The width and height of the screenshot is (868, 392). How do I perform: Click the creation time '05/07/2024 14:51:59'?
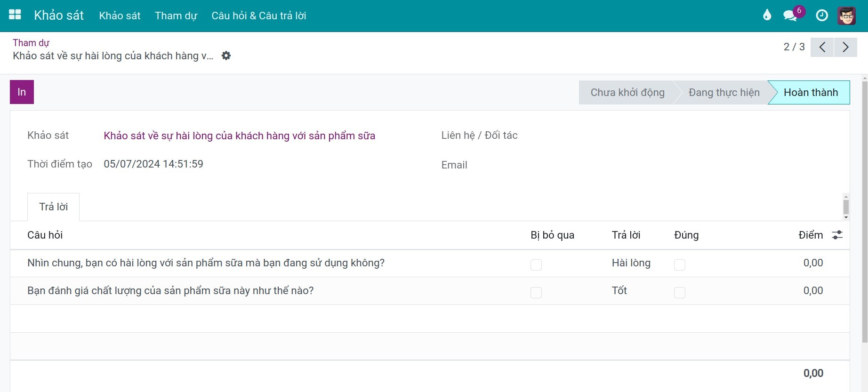pyautogui.click(x=153, y=164)
